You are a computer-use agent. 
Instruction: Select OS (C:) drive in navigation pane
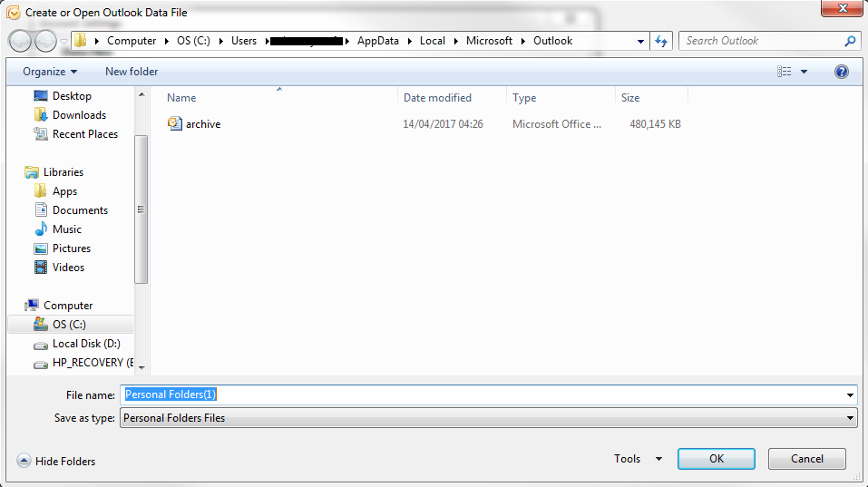(x=71, y=325)
